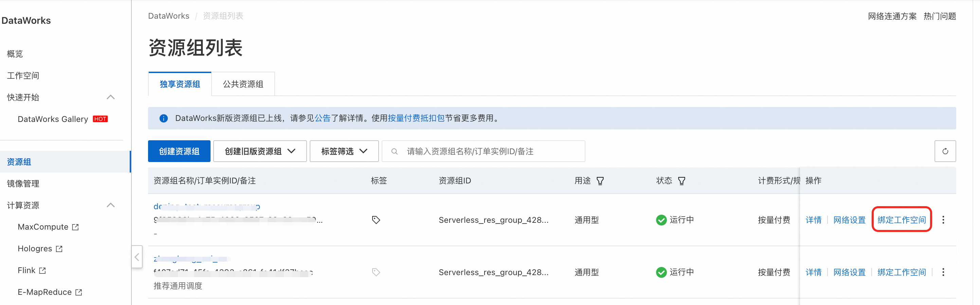The height and width of the screenshot is (305, 980).
Task: Click 网络设置 link in first row
Action: pyautogui.click(x=849, y=220)
